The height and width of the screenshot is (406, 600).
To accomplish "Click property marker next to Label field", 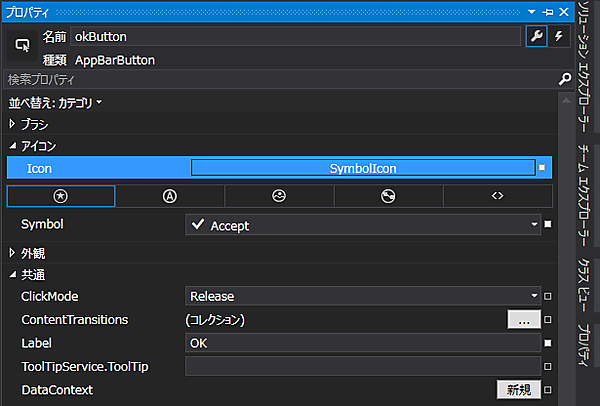I will pos(548,343).
